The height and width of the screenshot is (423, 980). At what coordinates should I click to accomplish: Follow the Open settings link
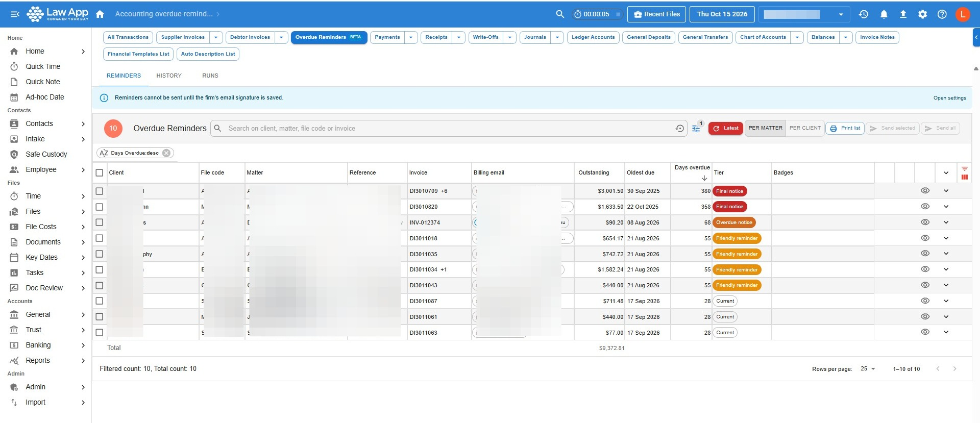point(949,98)
